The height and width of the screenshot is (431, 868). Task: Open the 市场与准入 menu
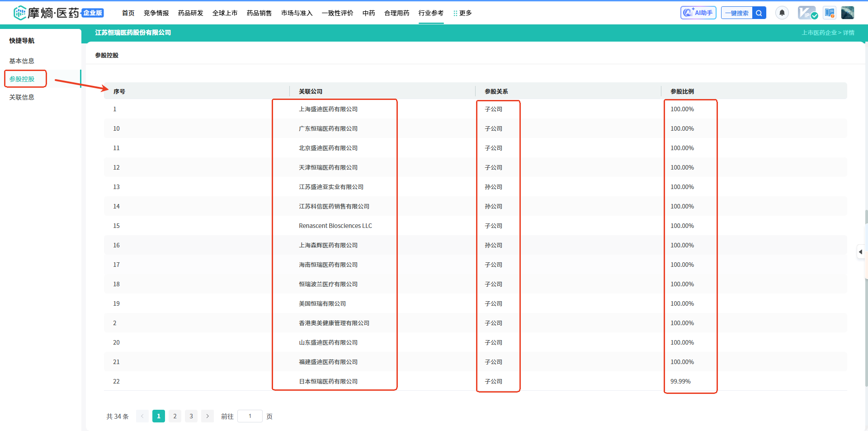click(297, 13)
